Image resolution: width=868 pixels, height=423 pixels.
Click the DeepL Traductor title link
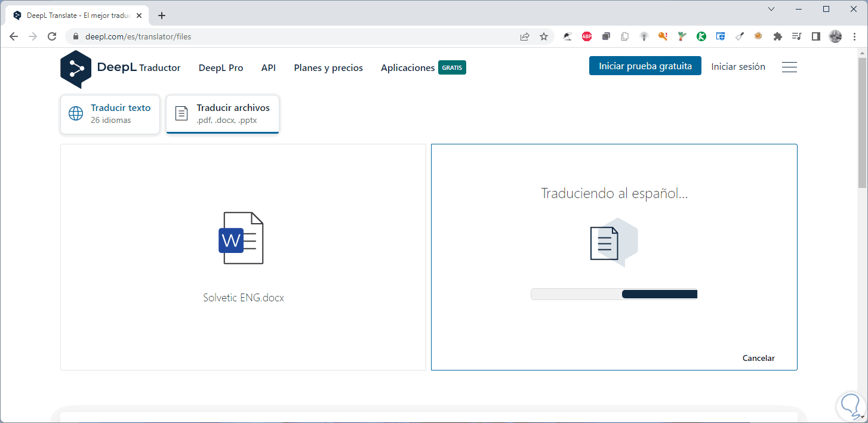(x=138, y=67)
